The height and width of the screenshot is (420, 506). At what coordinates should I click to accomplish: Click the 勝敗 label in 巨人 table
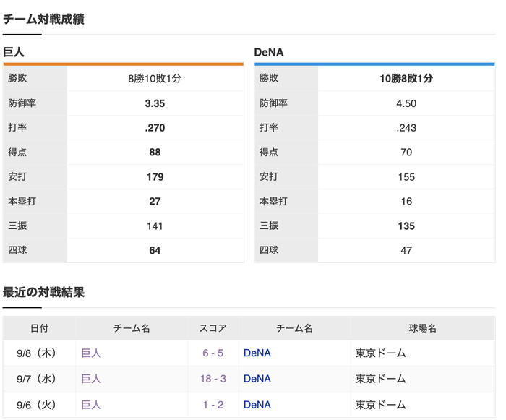[17, 78]
